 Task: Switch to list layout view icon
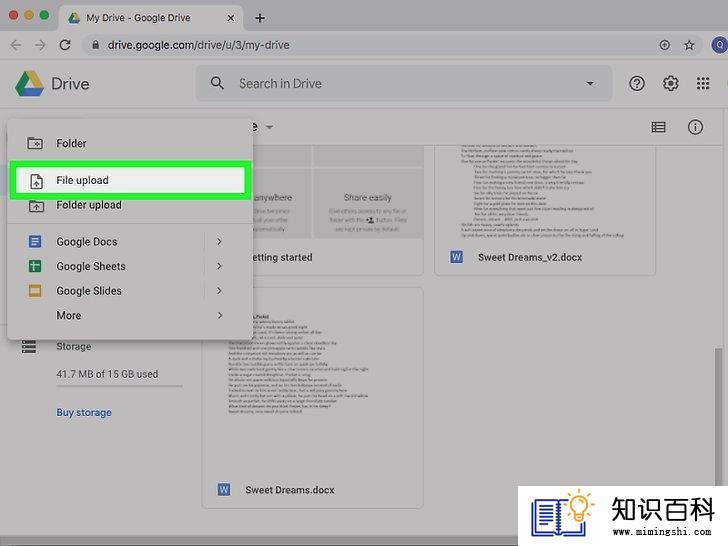point(658,127)
